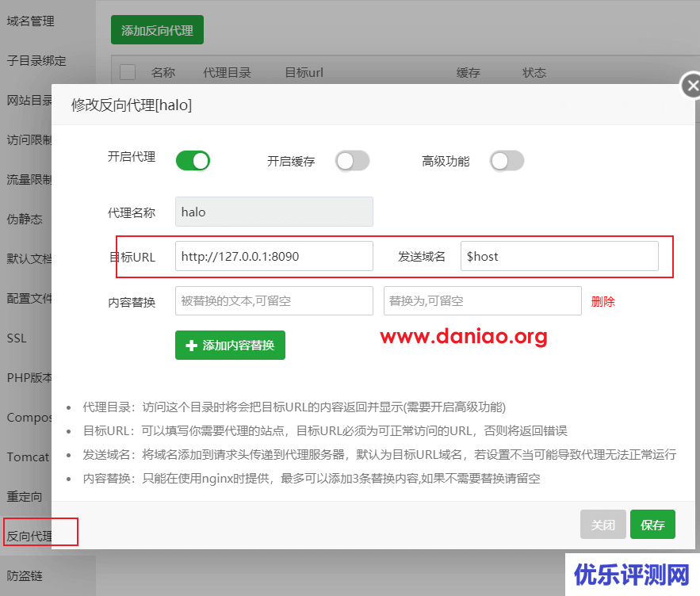Tick the select-all checkbox in the table header
Viewport: 700px width, 596px height.
tap(128, 72)
